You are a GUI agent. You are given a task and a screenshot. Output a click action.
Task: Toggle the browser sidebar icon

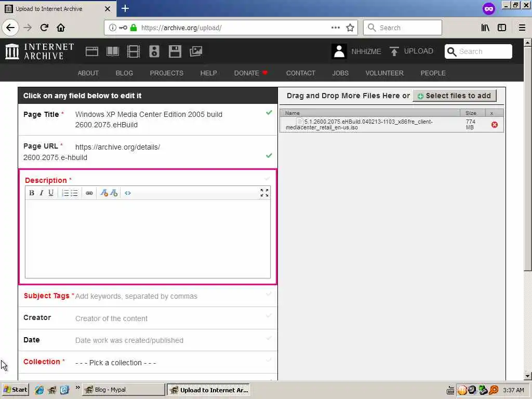point(502,28)
